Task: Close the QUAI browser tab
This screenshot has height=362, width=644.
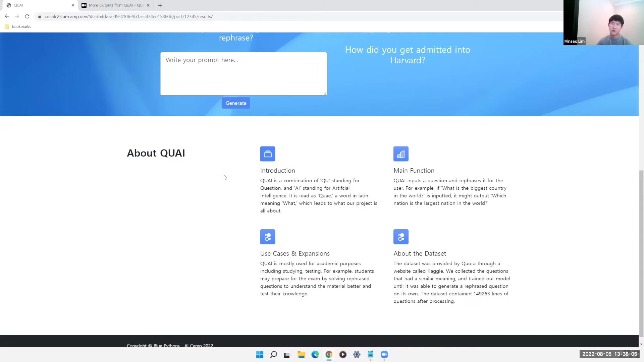Action: tap(73, 5)
